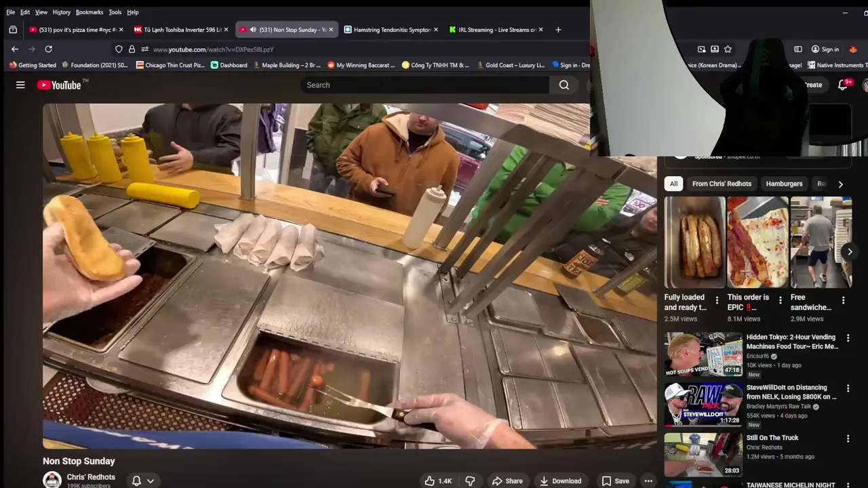Screen dimensions: 868x488
Task: Open the View menu
Action: [41, 12]
